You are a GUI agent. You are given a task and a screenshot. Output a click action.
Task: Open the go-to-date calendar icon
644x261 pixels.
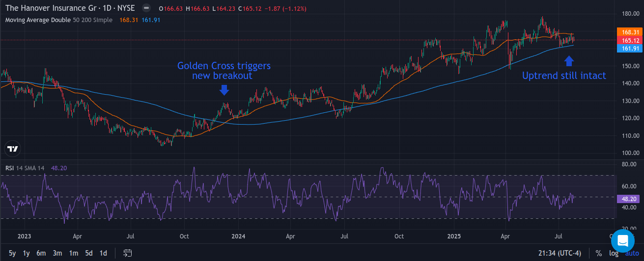(128, 253)
